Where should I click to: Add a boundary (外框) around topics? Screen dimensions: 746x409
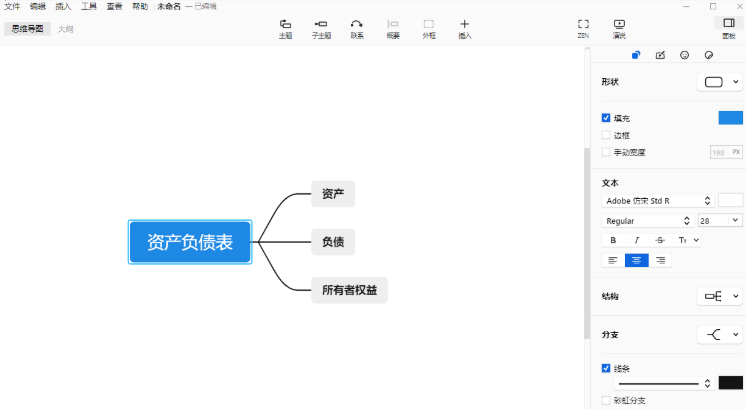[429, 29]
